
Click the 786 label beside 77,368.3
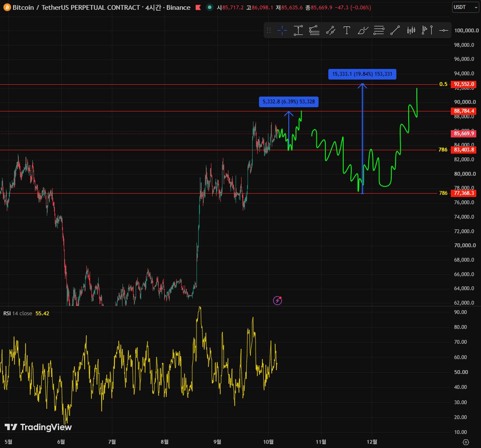tap(443, 193)
